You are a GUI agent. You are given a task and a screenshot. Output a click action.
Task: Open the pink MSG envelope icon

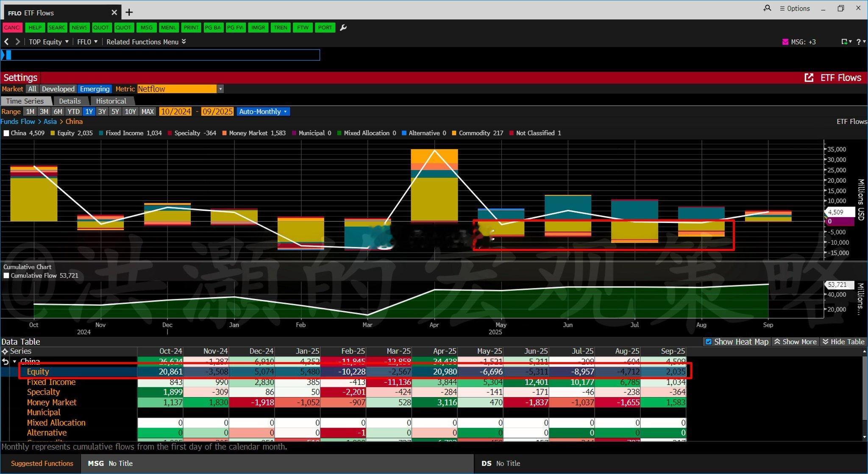(x=785, y=42)
